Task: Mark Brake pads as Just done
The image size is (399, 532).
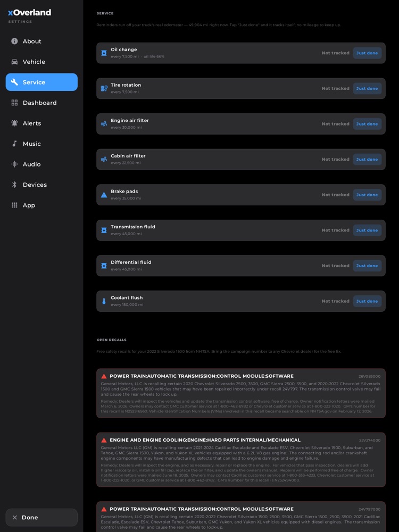Action: tap(367, 195)
